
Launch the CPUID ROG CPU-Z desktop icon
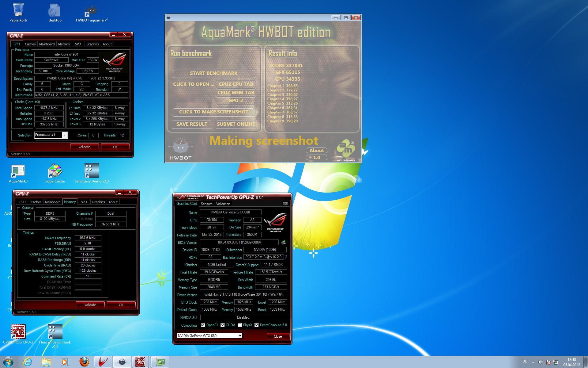coord(18,334)
